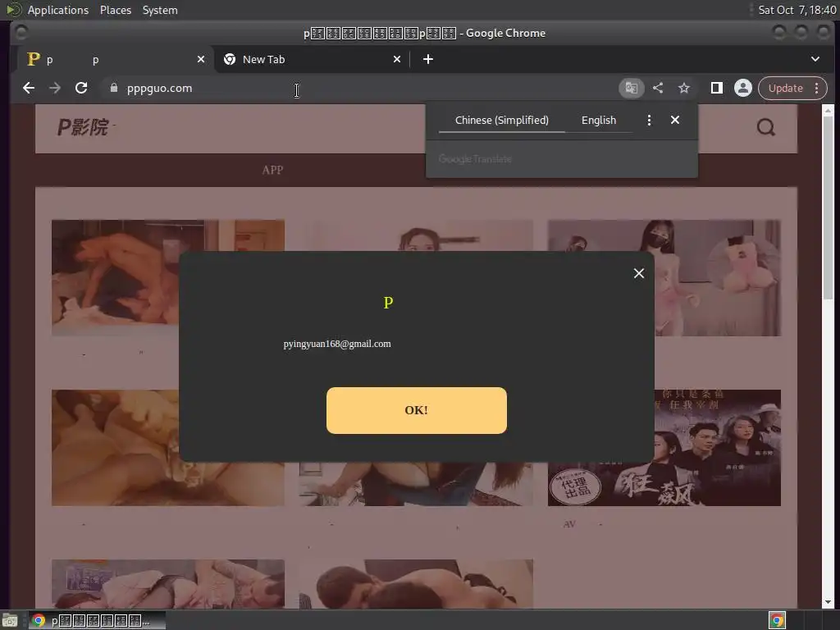Close the dialog with the X icon

coord(638,273)
